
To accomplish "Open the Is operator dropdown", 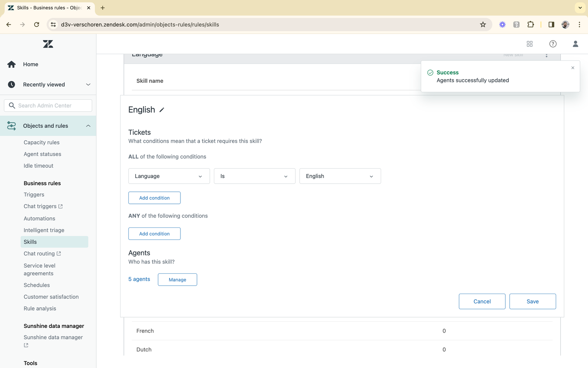I will [254, 176].
